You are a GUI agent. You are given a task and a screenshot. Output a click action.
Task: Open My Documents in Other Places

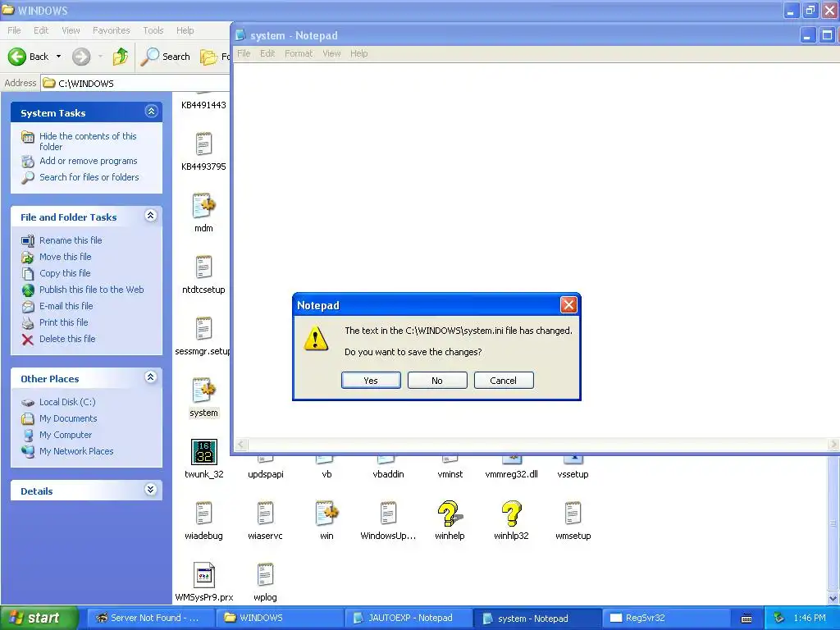(68, 418)
